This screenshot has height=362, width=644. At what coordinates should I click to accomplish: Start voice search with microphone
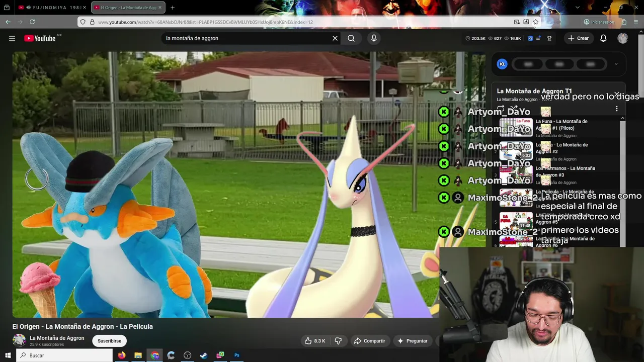[373, 38]
